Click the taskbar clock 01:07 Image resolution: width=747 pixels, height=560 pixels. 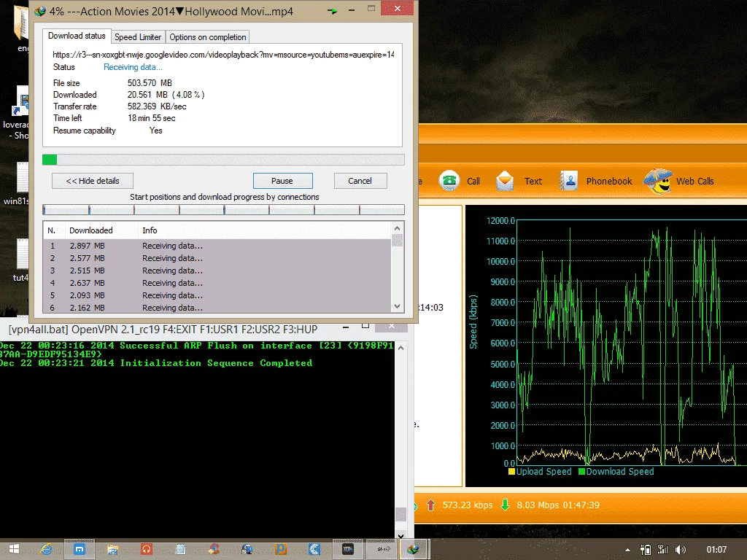click(x=716, y=550)
